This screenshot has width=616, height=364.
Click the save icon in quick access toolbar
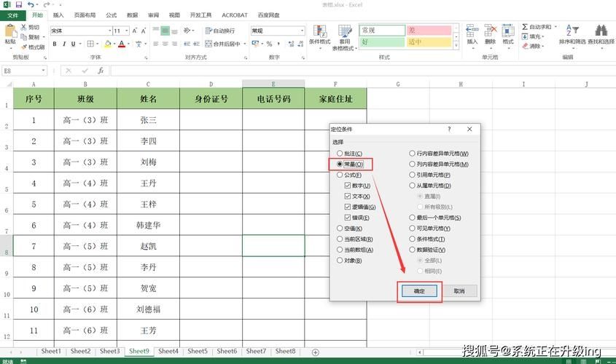tap(19, 4)
